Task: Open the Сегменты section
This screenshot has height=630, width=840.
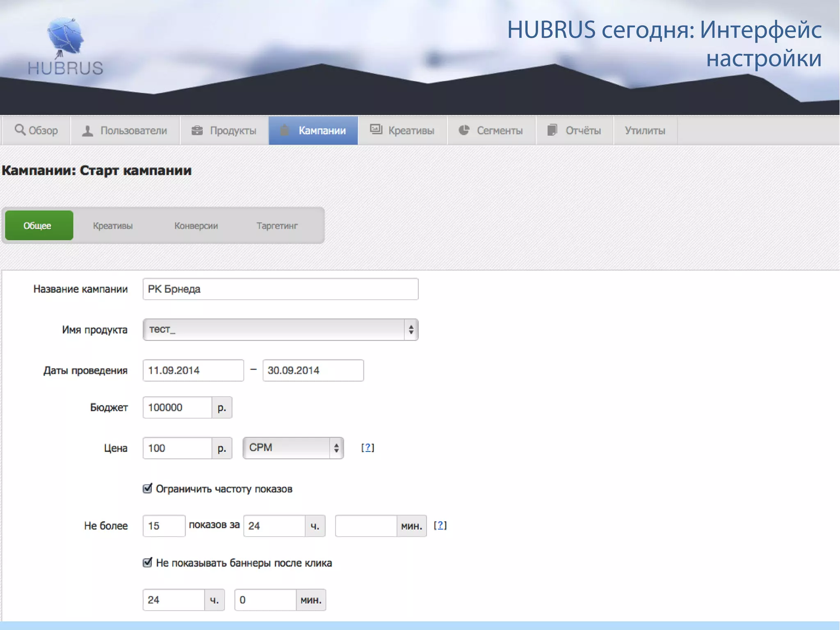Action: pyautogui.click(x=491, y=131)
